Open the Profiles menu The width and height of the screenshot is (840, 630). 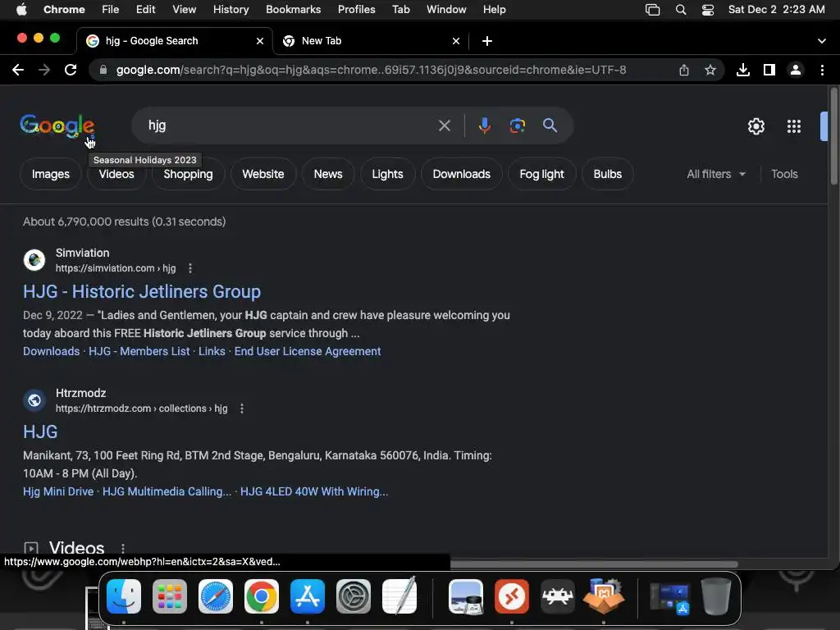coord(356,10)
